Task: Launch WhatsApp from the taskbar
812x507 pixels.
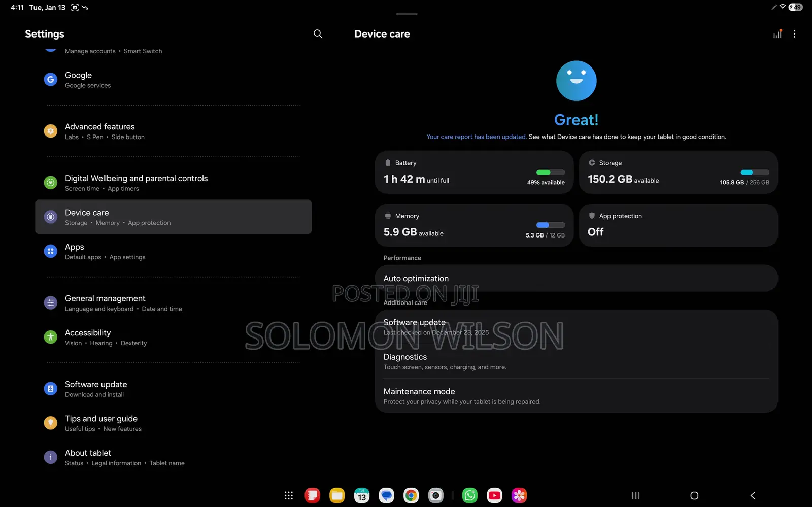Action: pos(470,495)
